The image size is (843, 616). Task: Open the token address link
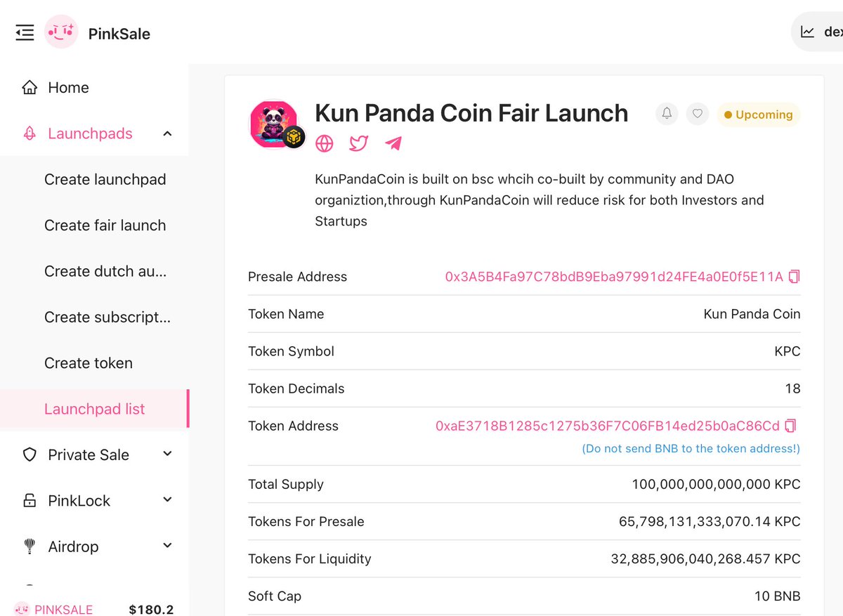pos(608,426)
